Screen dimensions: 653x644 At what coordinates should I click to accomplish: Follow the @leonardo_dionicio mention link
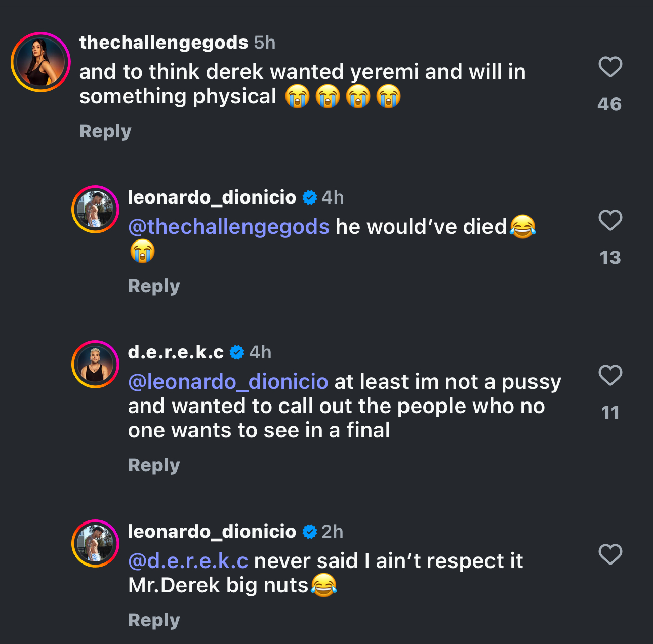tap(228, 382)
